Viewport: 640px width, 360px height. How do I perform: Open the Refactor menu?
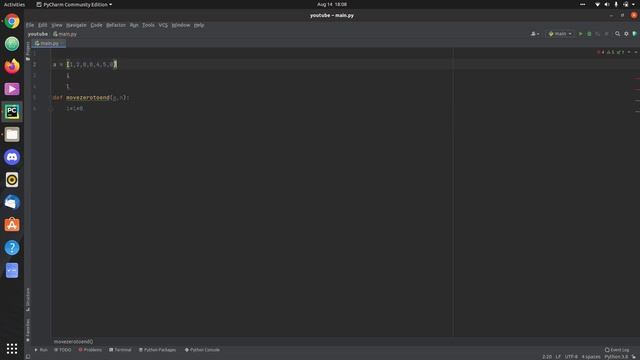coord(116,25)
